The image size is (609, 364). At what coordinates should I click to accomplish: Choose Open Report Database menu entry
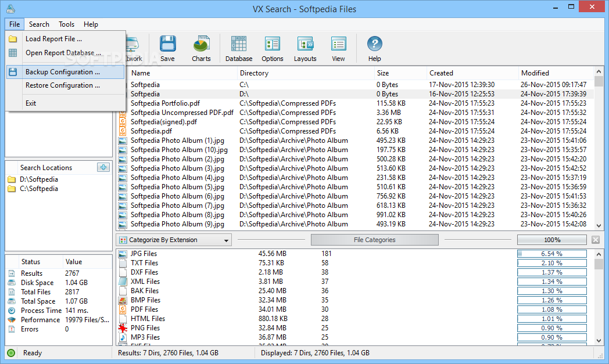pyautogui.click(x=65, y=53)
